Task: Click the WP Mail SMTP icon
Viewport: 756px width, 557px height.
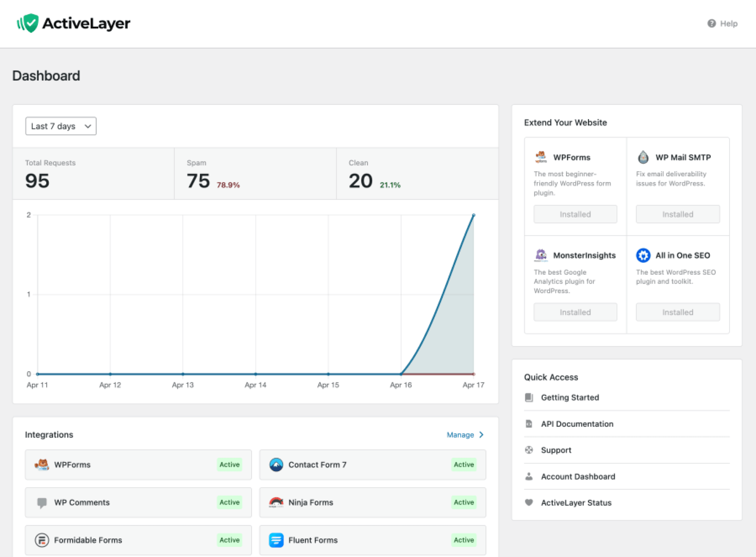Action: pyautogui.click(x=643, y=157)
